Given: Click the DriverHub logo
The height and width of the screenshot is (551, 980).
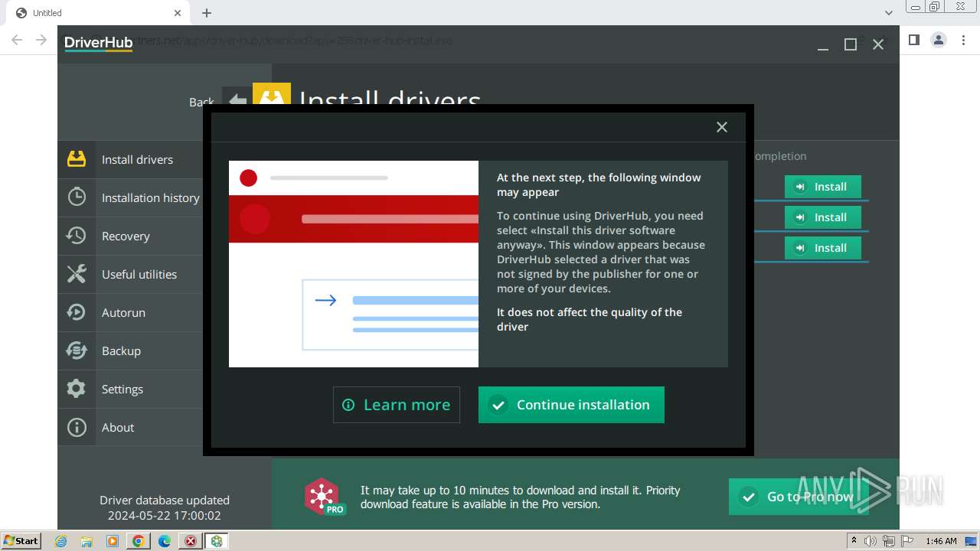Looking at the screenshot, I should click(x=98, y=44).
